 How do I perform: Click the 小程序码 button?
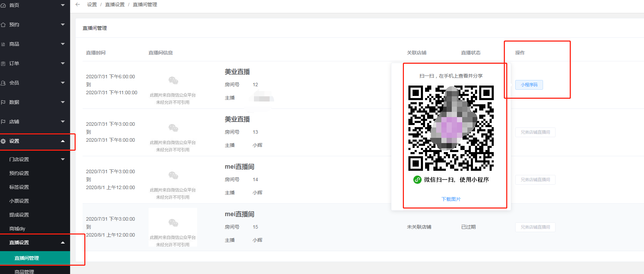[529, 85]
